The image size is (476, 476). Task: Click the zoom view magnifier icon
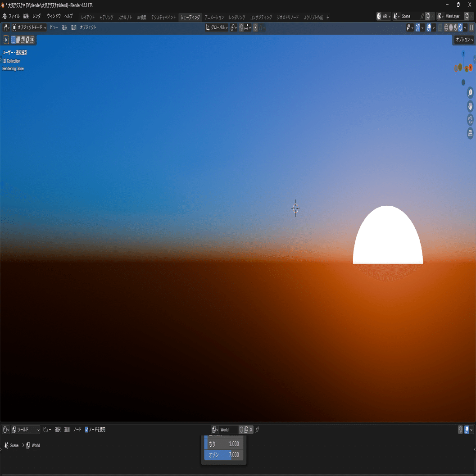(470, 93)
